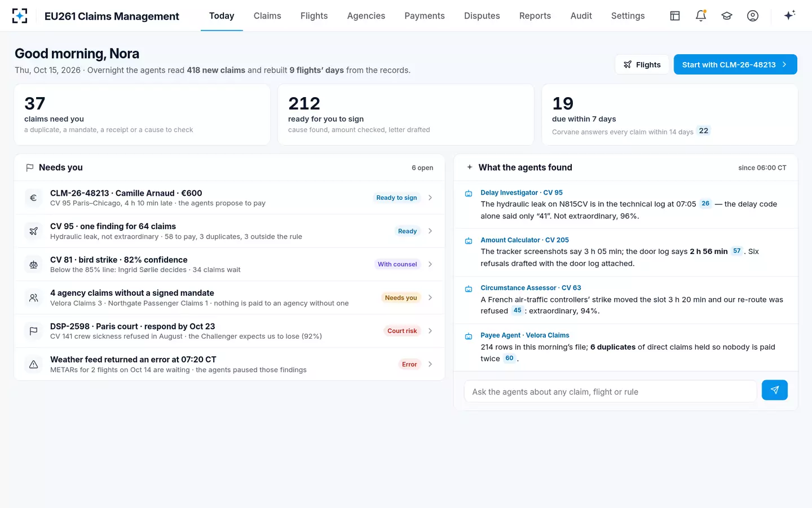Click the people icon beside agency claims

[33, 297]
